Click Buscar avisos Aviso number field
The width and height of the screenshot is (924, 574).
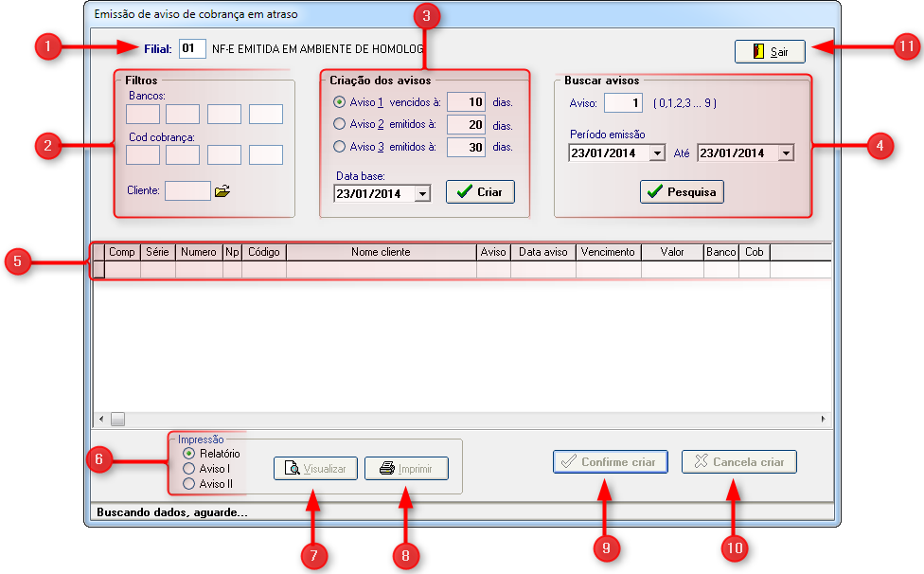coord(624,102)
